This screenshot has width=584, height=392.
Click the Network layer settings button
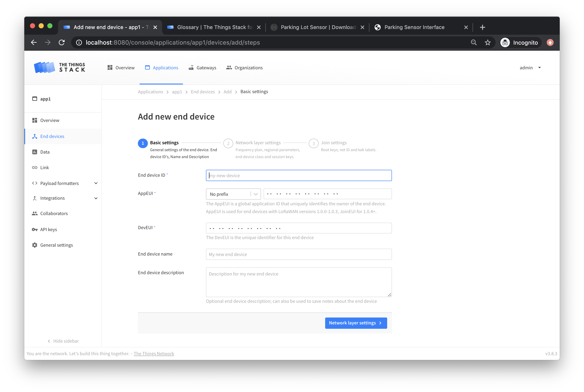pos(356,323)
